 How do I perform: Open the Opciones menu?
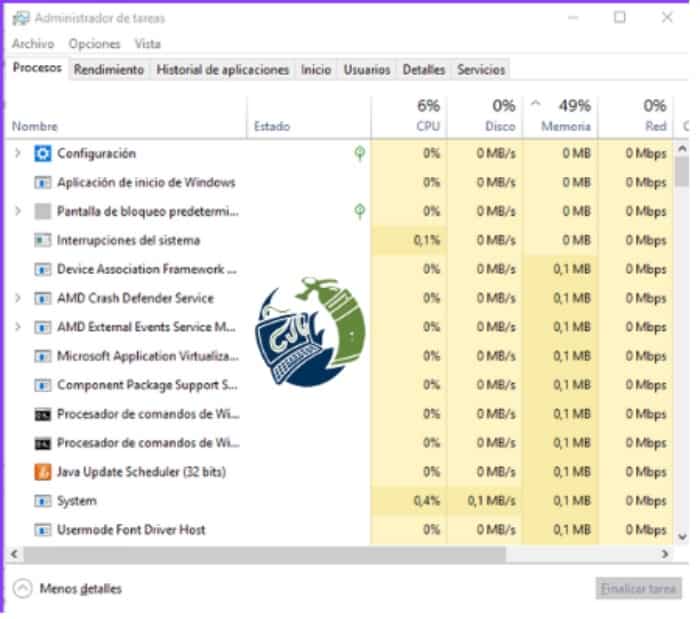[x=95, y=44]
